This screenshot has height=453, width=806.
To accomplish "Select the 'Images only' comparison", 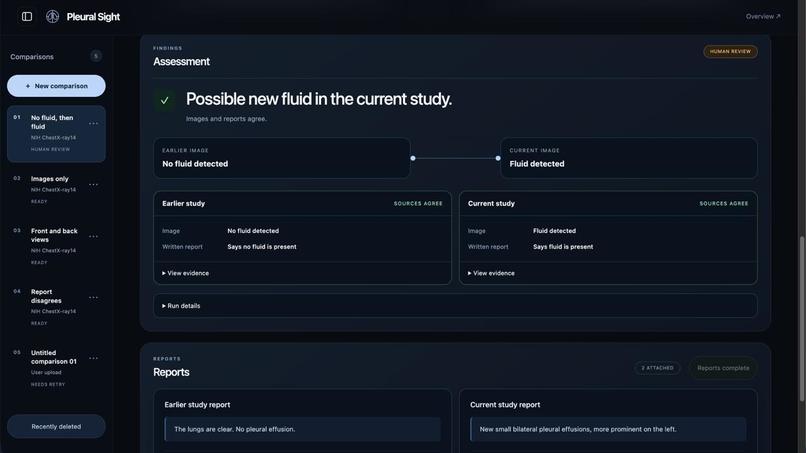I will tap(56, 190).
